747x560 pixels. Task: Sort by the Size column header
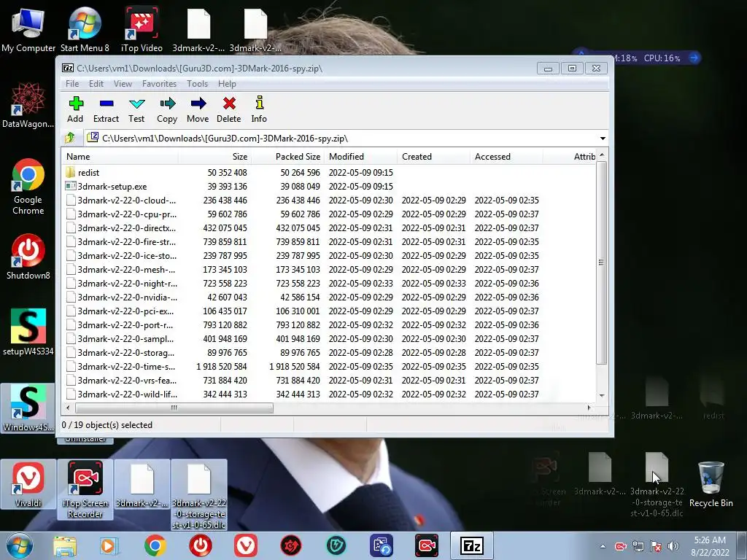point(214,157)
